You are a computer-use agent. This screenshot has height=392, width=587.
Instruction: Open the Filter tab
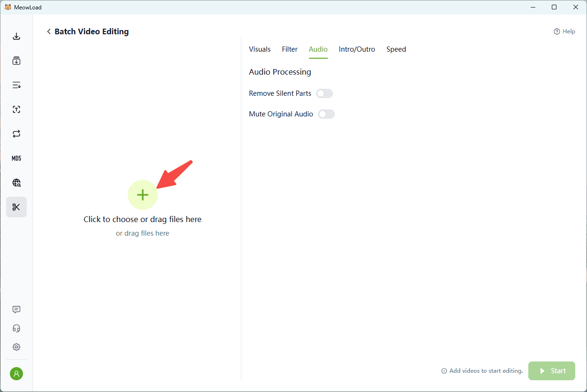(x=290, y=49)
